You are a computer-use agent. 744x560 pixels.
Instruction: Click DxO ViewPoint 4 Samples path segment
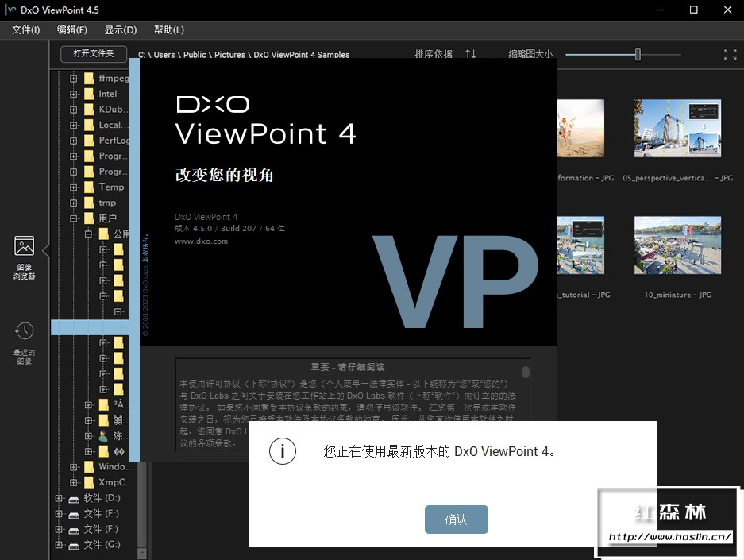tap(301, 55)
